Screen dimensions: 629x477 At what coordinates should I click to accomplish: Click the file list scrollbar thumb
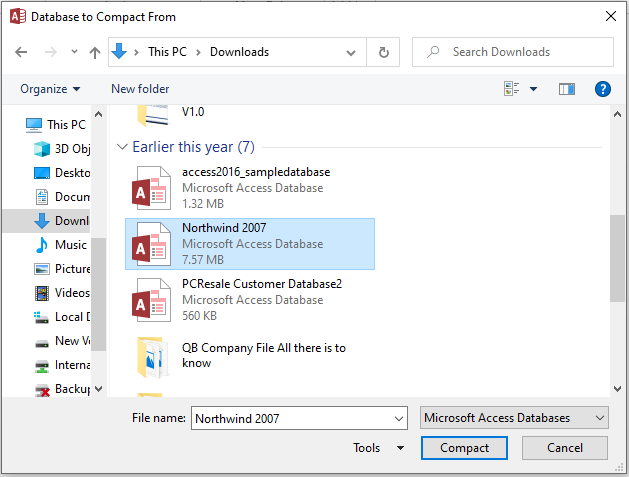(617, 258)
